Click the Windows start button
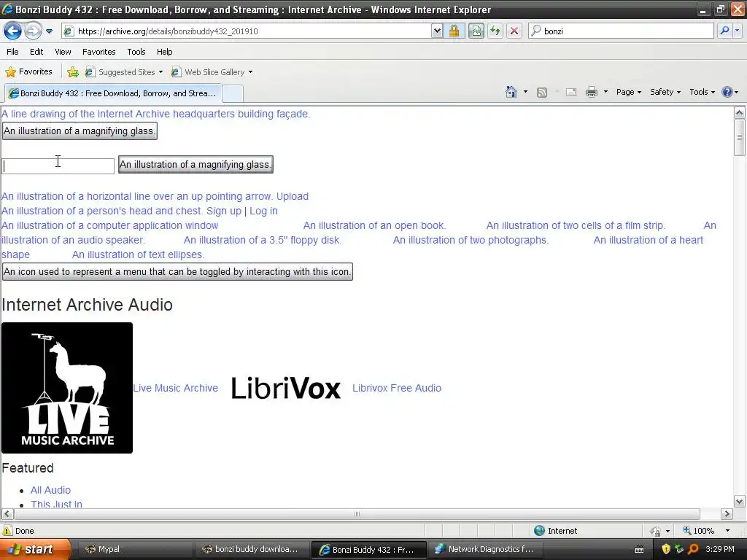Image resolution: width=747 pixels, height=560 pixels. (x=35, y=550)
